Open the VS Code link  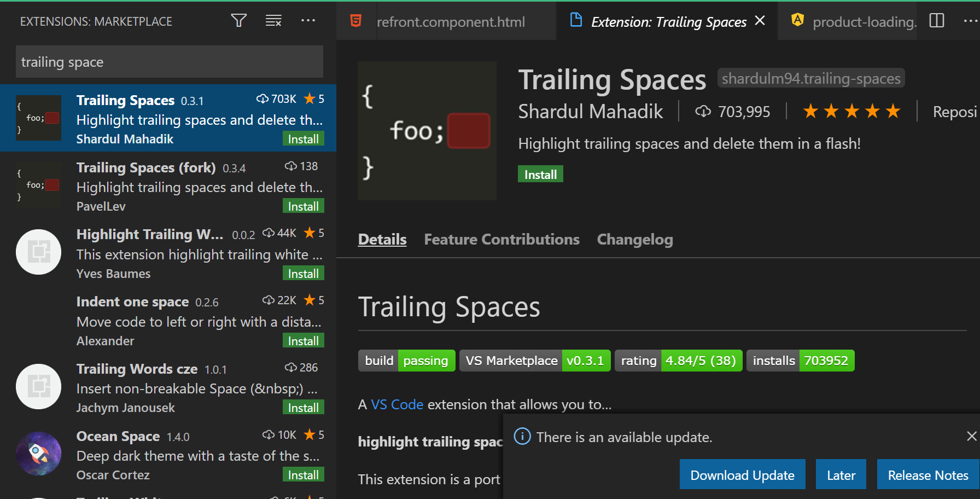tap(397, 404)
